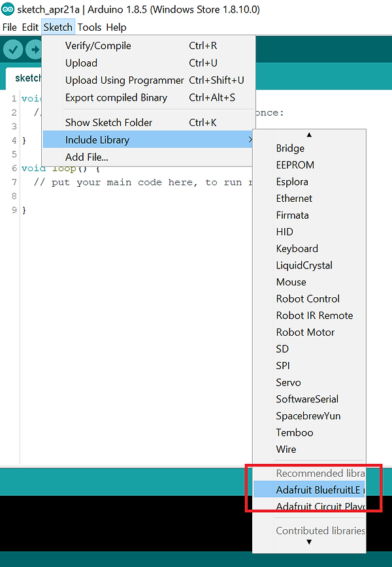Open the Edit menu
392x567 pixels.
click(30, 27)
